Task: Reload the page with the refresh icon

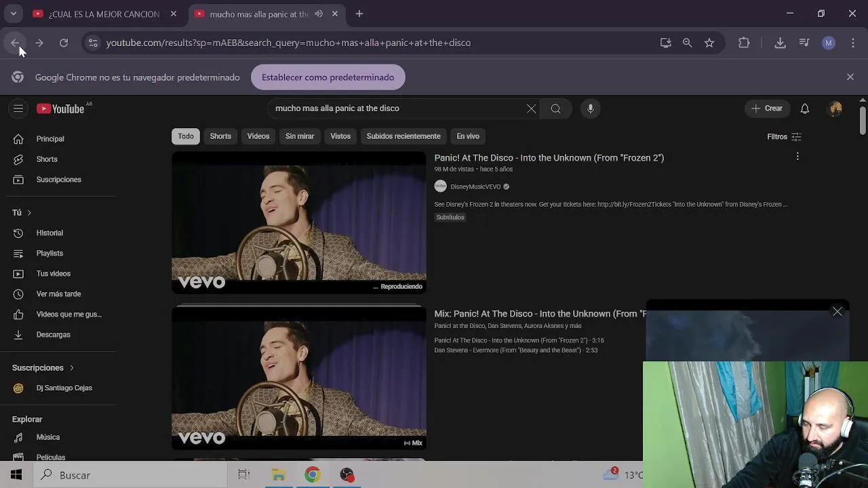Action: point(64,43)
